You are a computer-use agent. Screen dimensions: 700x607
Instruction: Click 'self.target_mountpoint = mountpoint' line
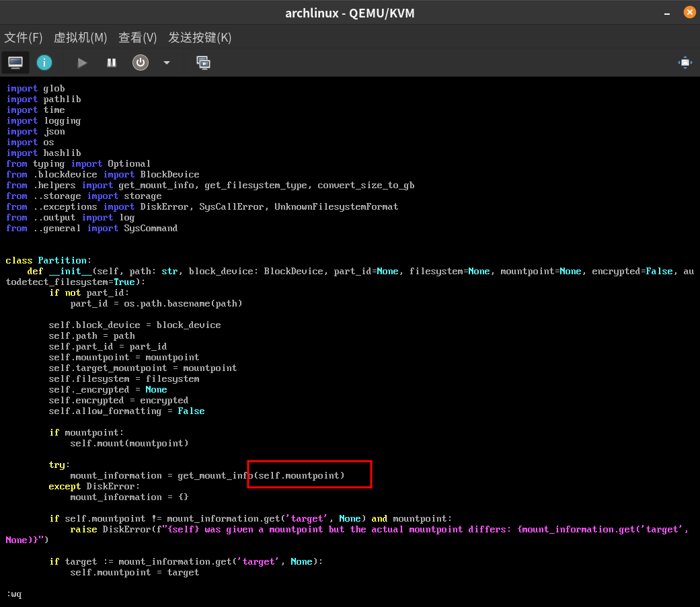pyautogui.click(x=143, y=368)
